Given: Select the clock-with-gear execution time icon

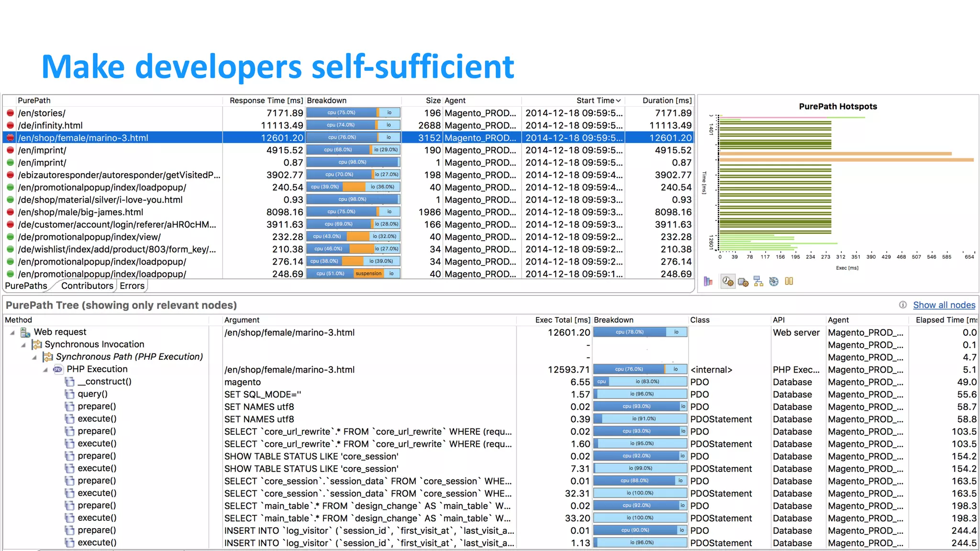Looking at the screenshot, I should tap(728, 281).
